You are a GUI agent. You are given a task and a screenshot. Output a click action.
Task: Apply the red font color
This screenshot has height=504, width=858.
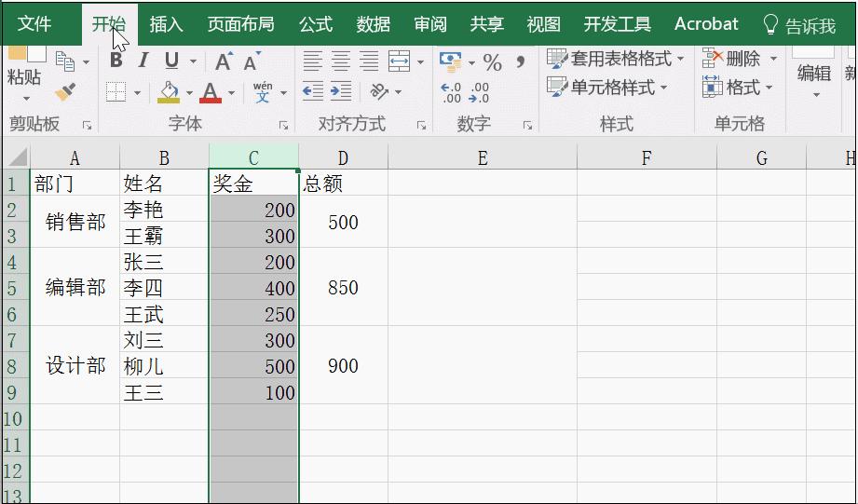pos(211,92)
